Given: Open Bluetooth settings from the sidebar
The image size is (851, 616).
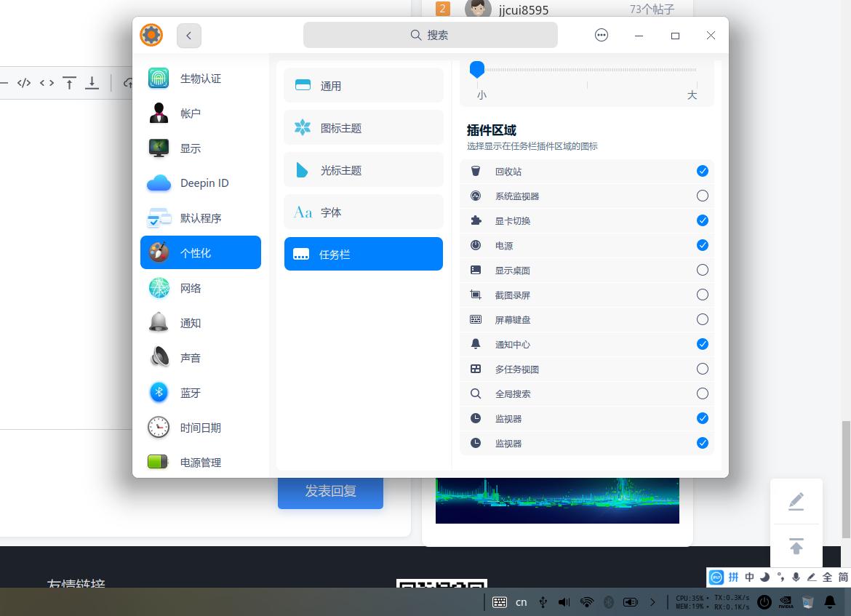Looking at the screenshot, I should (x=191, y=393).
